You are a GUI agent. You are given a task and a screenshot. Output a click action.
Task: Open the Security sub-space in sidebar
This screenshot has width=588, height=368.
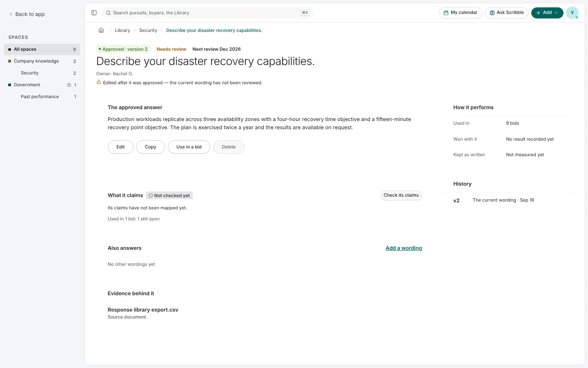coord(42,73)
